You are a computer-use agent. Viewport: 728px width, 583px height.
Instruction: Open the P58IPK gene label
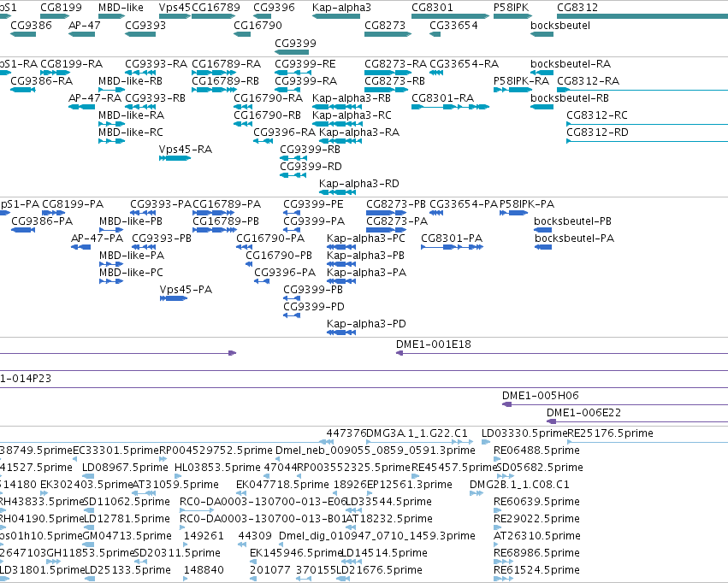pyautogui.click(x=512, y=8)
